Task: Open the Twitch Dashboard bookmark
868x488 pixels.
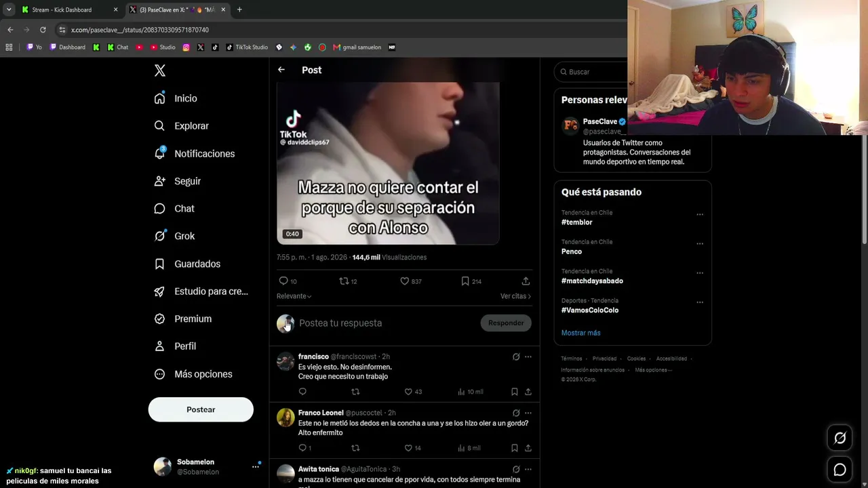Action: pyautogui.click(x=67, y=47)
